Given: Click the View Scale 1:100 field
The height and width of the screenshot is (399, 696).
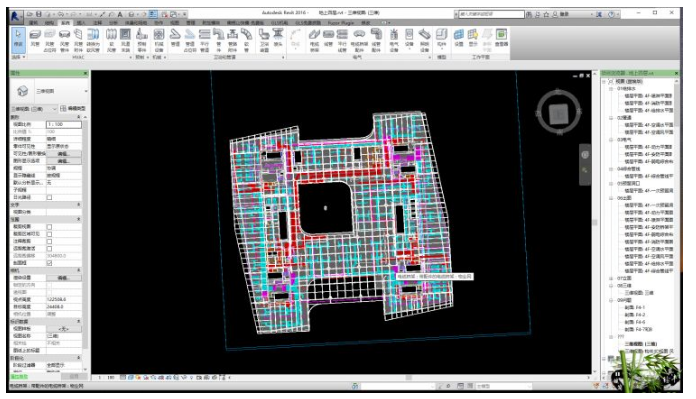Looking at the screenshot, I should (63, 125).
